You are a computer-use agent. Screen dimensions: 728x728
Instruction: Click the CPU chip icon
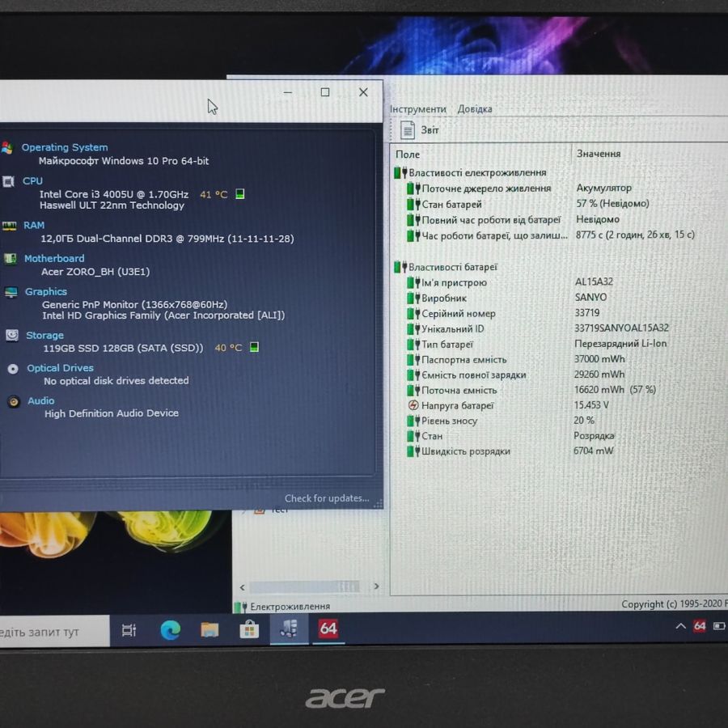point(8,181)
